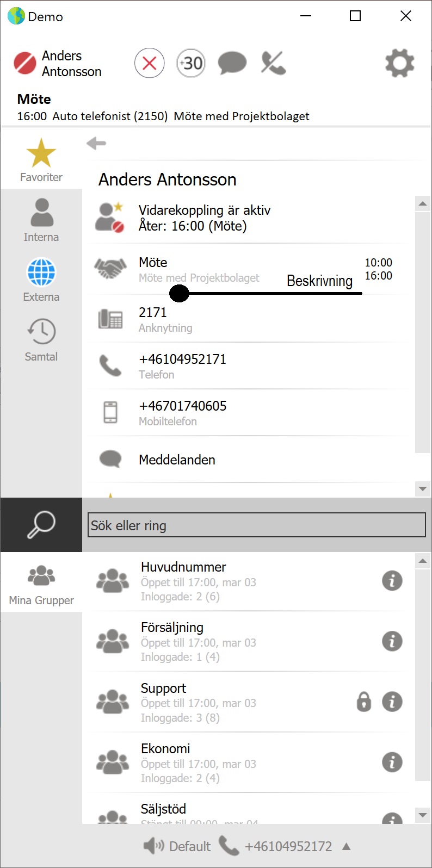Click the mobile number +46701740605

[182, 406]
